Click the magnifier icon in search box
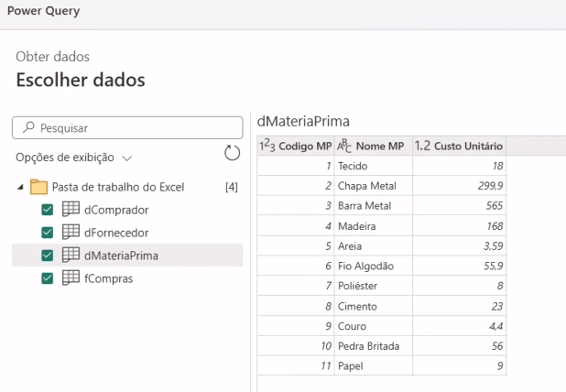This screenshot has width=566, height=392. [x=28, y=127]
